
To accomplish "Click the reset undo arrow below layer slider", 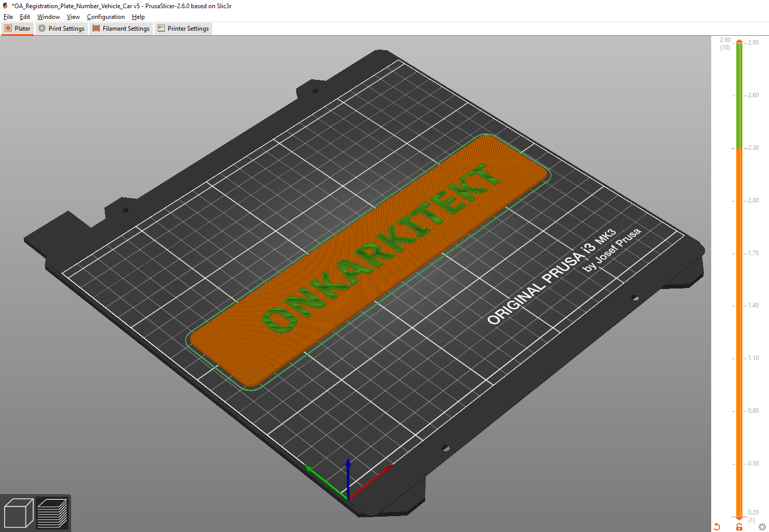I will (x=717, y=526).
